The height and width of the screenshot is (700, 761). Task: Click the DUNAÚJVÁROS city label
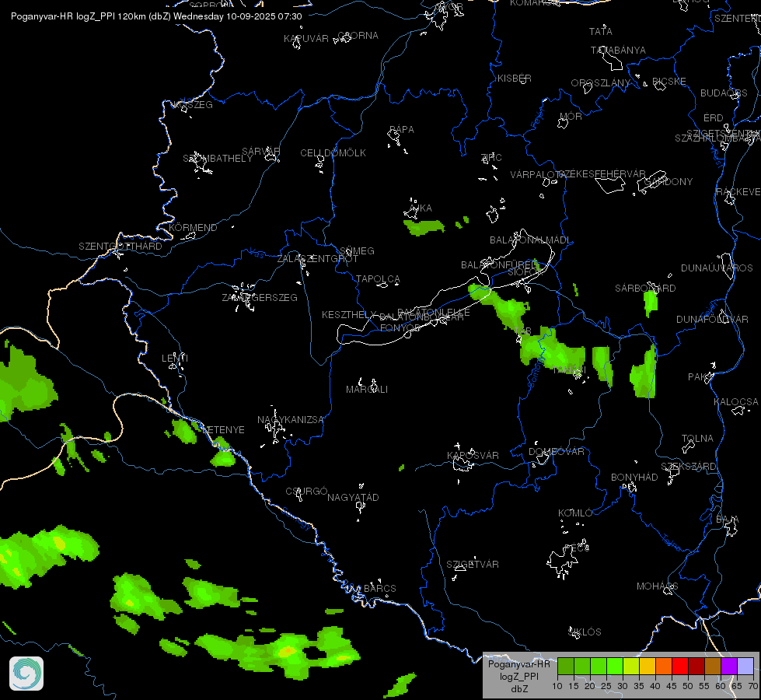pyautogui.click(x=717, y=268)
